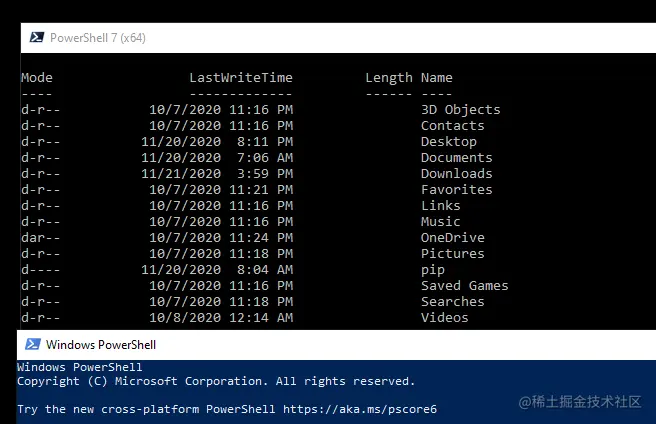The height and width of the screenshot is (424, 656).
Task: Click the Copyright (C) Microsoft Corporation line
Action: point(216,381)
